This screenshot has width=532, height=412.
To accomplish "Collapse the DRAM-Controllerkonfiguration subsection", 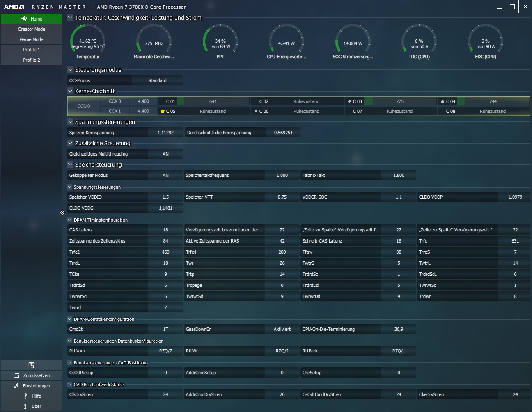I will tap(70, 319).
